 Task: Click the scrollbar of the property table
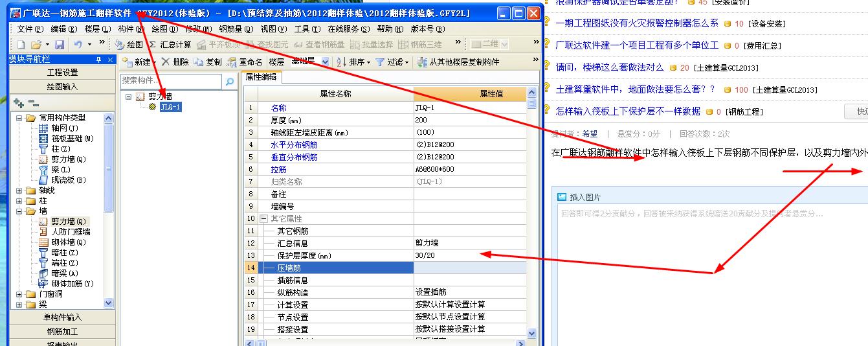(x=532, y=214)
